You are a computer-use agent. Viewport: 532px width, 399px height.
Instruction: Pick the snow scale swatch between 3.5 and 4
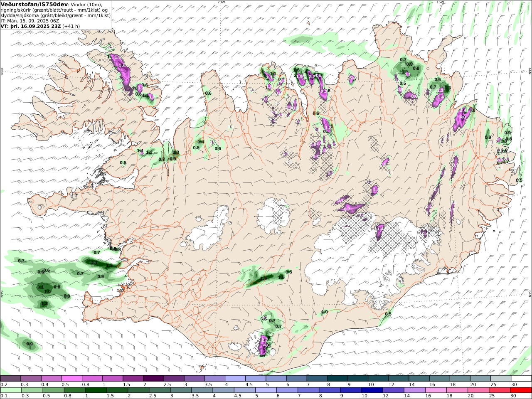tap(214, 379)
